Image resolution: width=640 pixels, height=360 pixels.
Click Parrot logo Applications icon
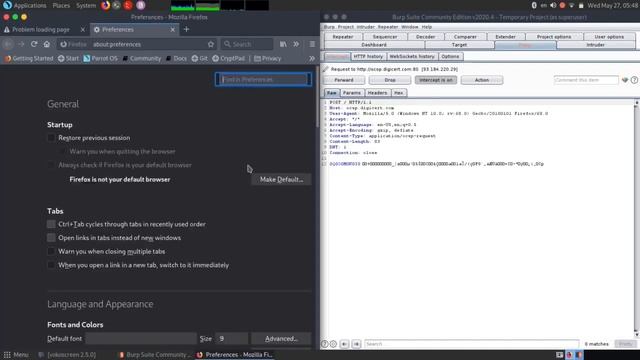click(x=7, y=5)
